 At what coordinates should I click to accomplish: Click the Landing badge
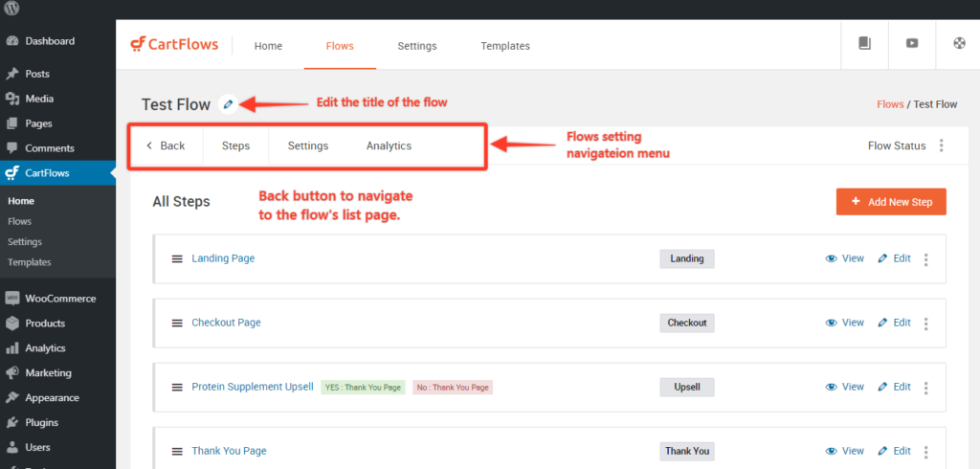687,258
